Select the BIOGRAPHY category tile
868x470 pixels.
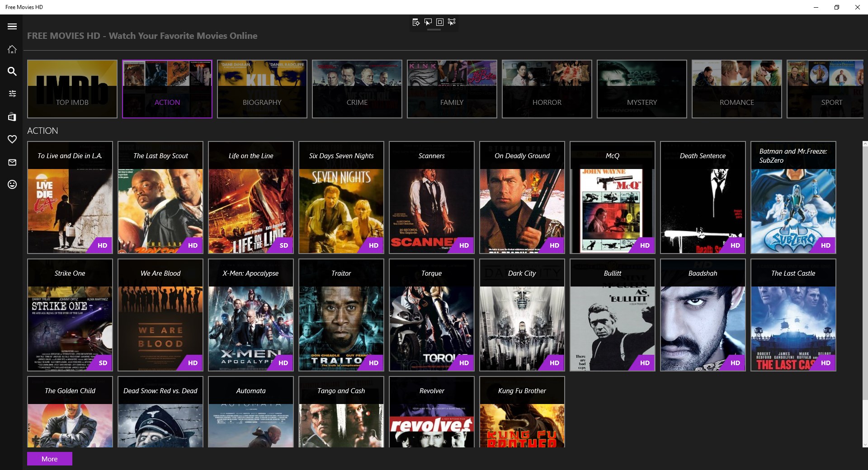pyautogui.click(x=262, y=89)
